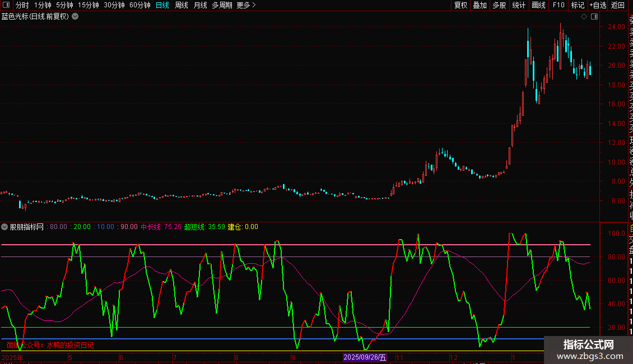Switch to the 周线 weekly period
The height and width of the screenshot is (364, 633).
(x=181, y=5)
